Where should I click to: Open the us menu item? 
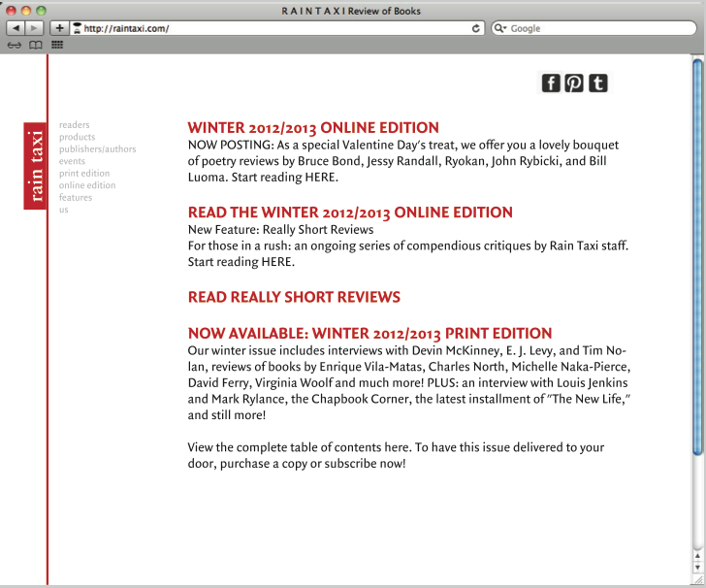(63, 210)
